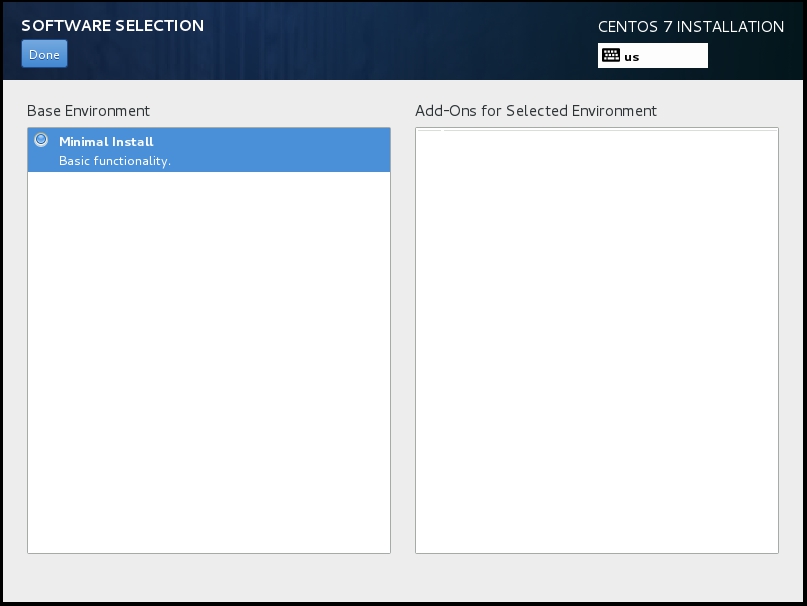Click the "Base Environment" heading
Image resolution: width=807 pixels, height=606 pixels.
(x=88, y=111)
